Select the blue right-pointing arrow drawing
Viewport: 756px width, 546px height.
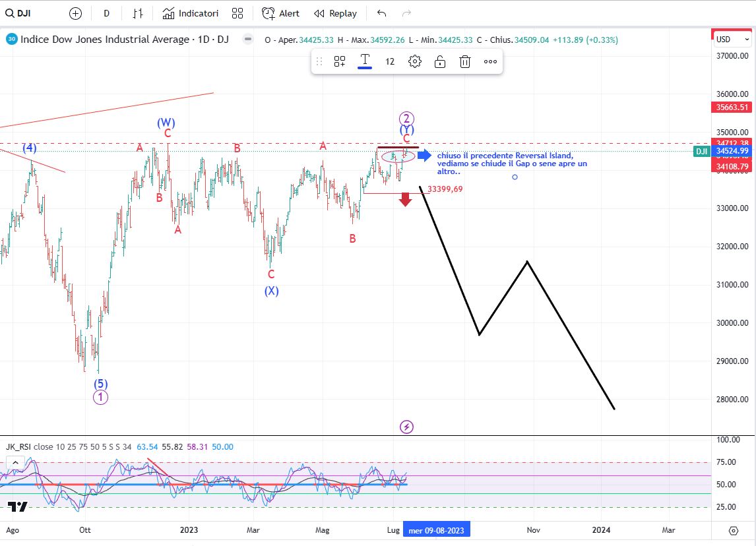click(x=424, y=155)
